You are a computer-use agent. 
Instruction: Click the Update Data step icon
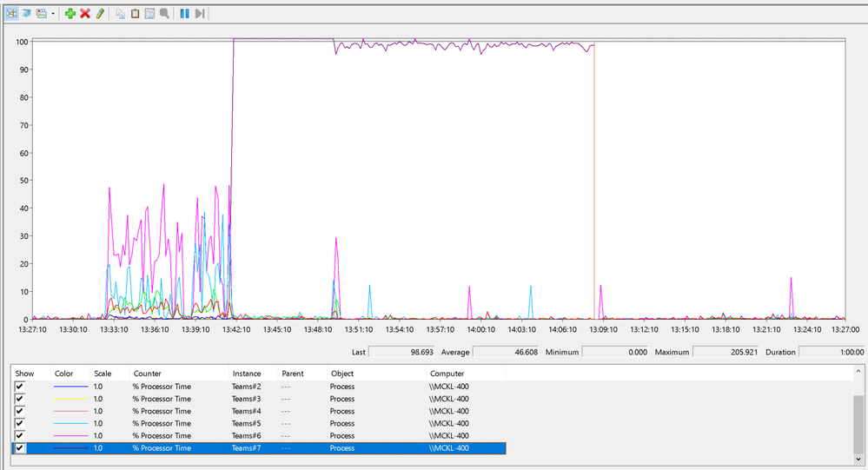pos(200,13)
